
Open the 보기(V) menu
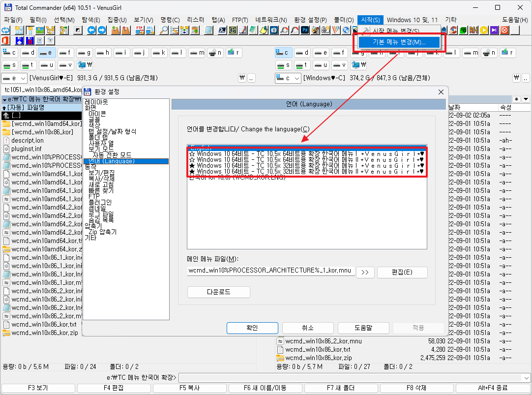pyautogui.click(x=143, y=20)
